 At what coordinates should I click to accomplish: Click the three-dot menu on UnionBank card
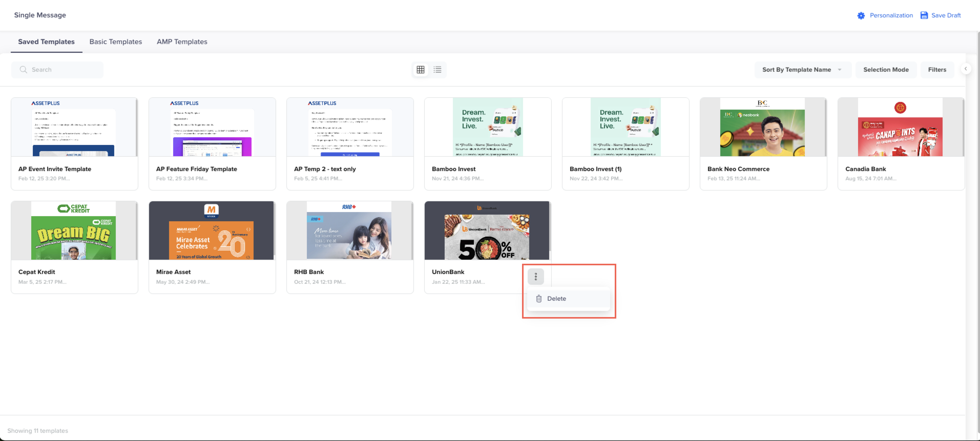tap(536, 277)
